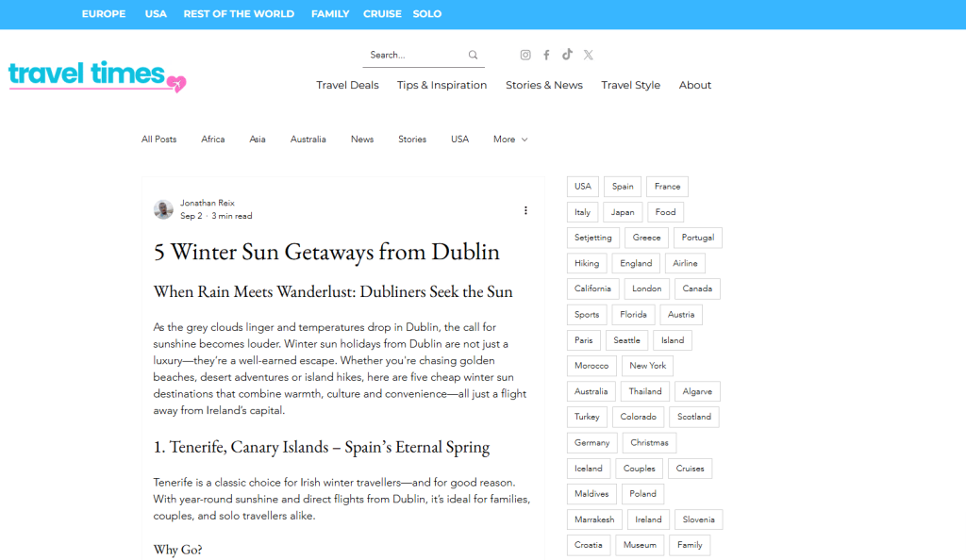Open the CRUISE section in the top bar

pos(381,13)
